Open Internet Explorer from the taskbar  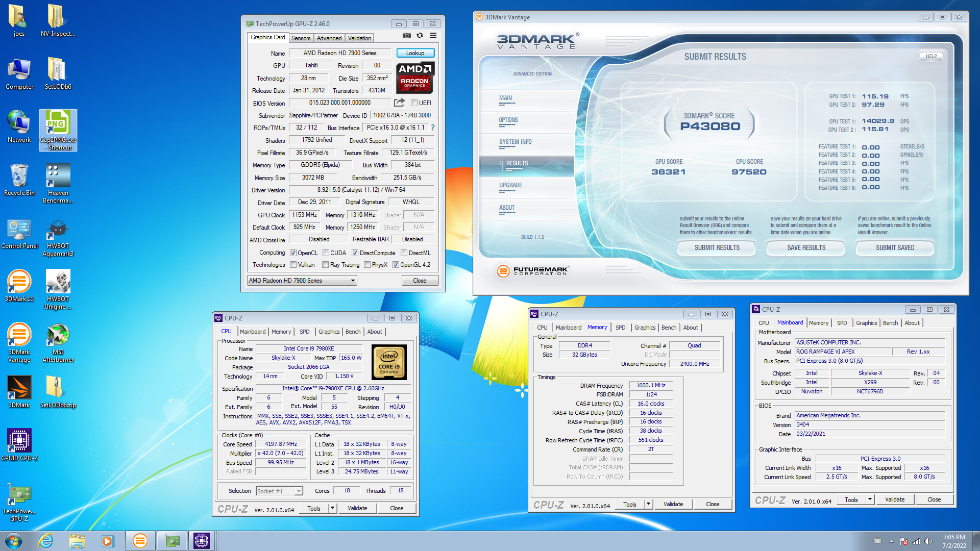click(x=46, y=541)
